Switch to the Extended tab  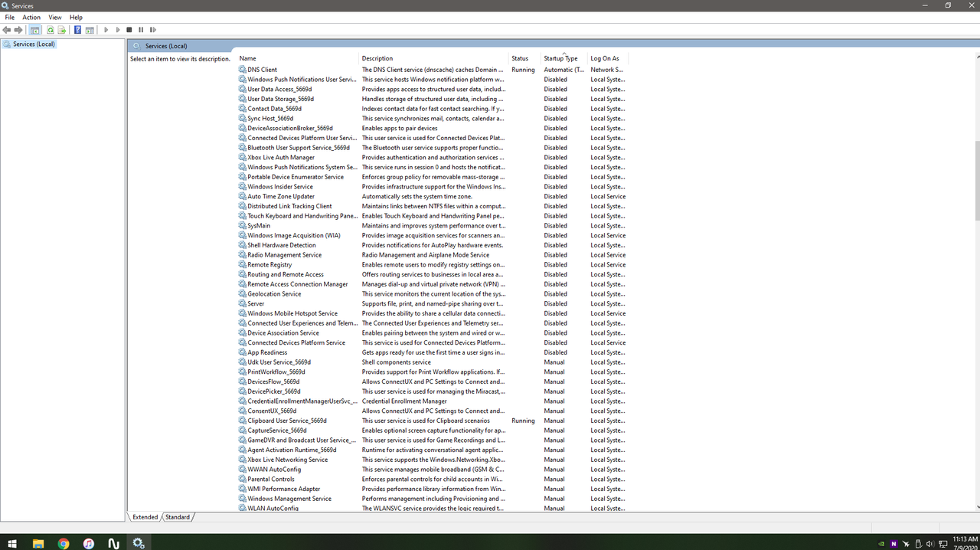(145, 517)
